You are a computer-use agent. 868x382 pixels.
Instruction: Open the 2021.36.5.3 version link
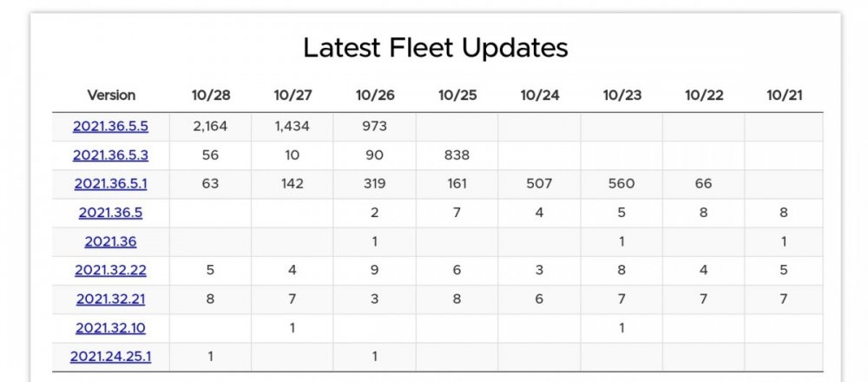[111, 155]
